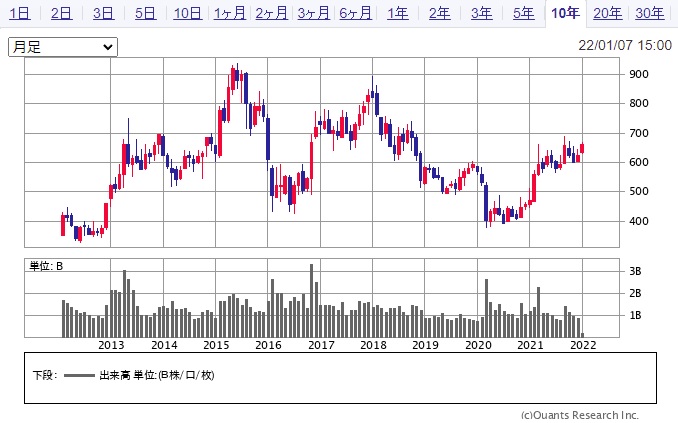Open the 1ヶ月 chart range
Viewport: 678px width, 423px height.
[x=230, y=13]
